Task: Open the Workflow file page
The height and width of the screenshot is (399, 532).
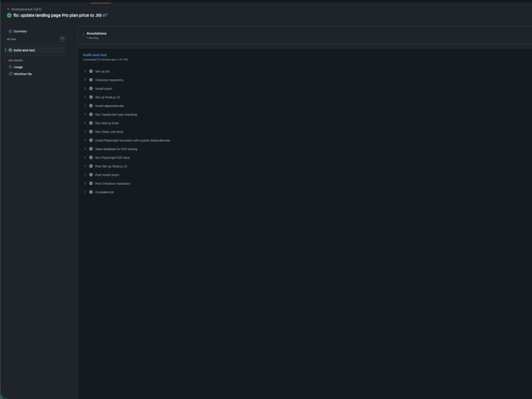Action: [23, 74]
